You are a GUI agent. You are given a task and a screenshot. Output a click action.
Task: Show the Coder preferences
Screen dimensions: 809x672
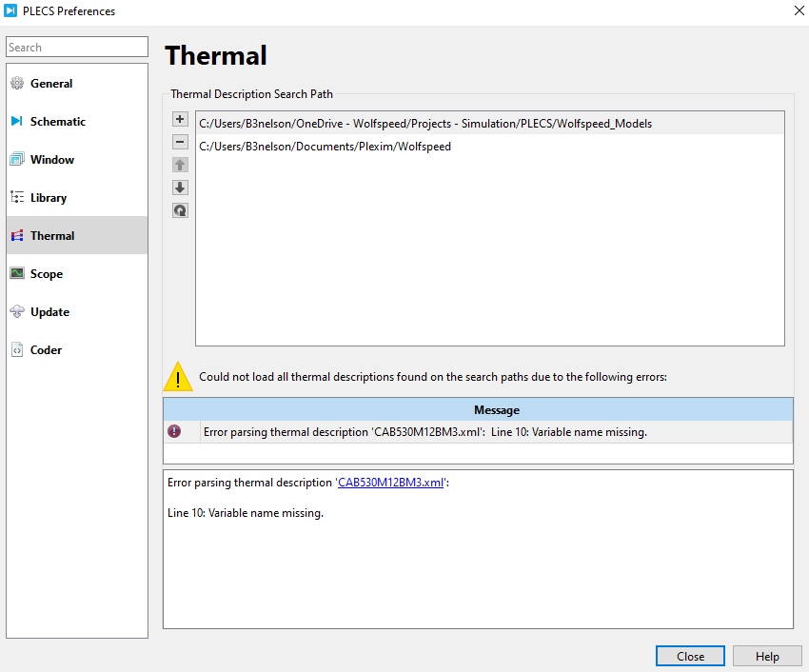[x=46, y=350]
